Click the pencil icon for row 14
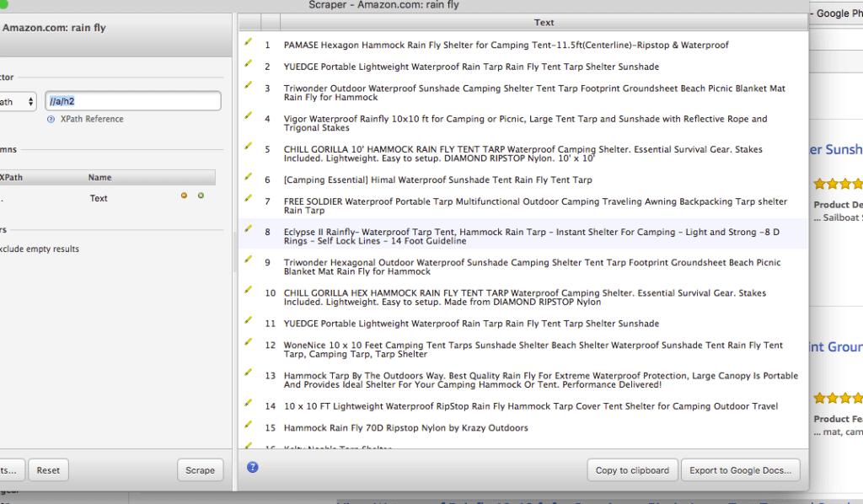 coord(249,403)
